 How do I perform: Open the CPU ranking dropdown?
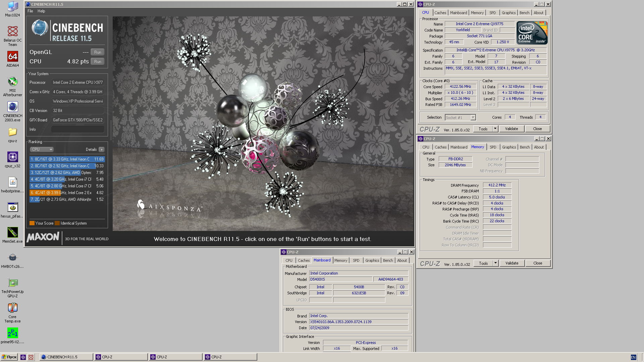click(42, 149)
